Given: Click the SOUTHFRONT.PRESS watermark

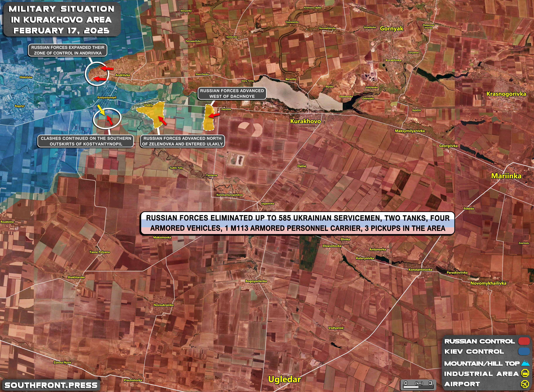Looking at the screenshot, I should click(x=51, y=385).
